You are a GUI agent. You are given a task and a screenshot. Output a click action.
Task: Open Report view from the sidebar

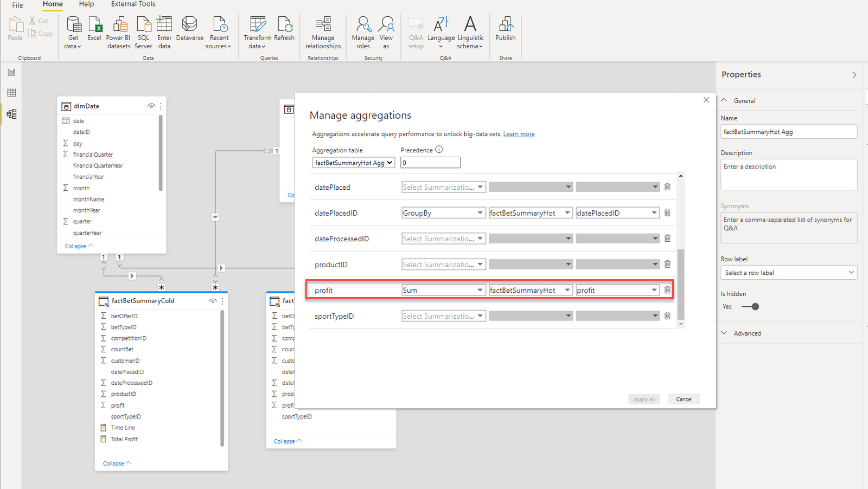[11, 71]
